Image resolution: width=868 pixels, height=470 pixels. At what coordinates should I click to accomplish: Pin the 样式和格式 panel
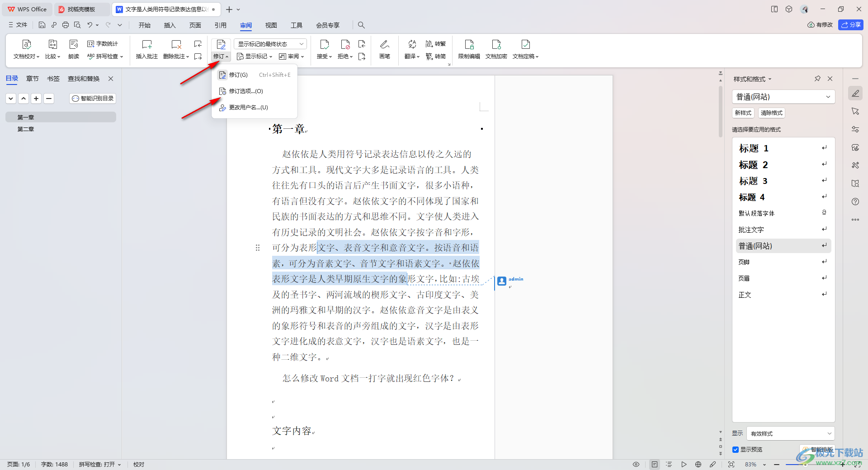(x=817, y=79)
